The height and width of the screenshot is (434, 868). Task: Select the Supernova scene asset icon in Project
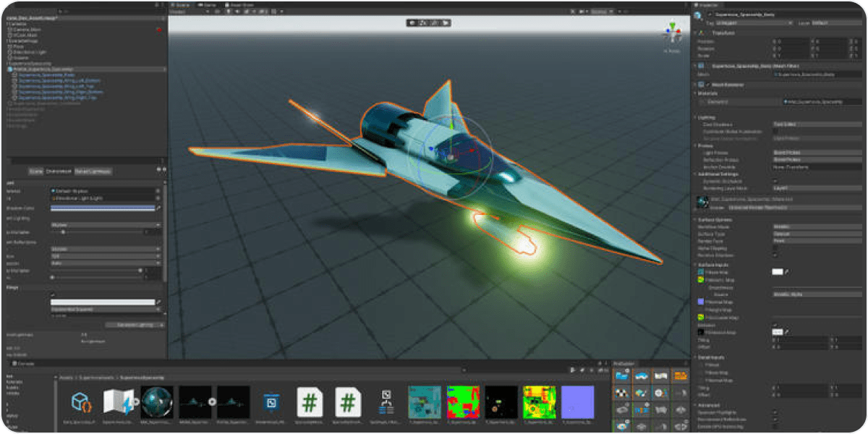point(117,402)
